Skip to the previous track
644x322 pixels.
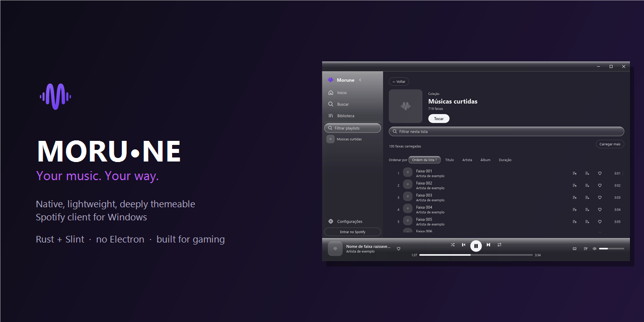(463, 245)
